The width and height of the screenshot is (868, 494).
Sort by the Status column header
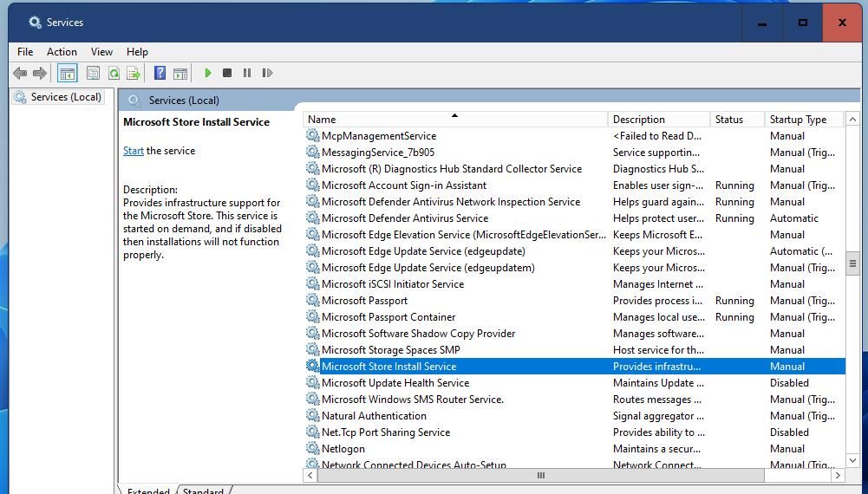pyautogui.click(x=737, y=119)
